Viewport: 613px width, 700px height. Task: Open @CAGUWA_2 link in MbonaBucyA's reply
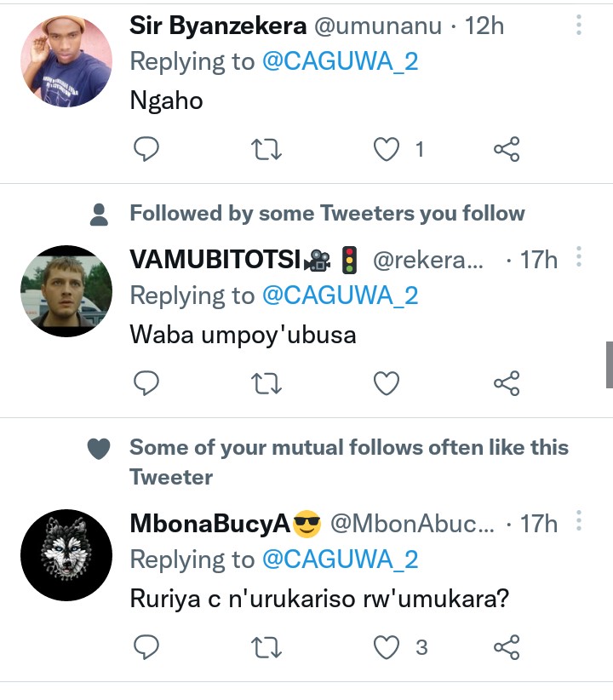pos(340,559)
